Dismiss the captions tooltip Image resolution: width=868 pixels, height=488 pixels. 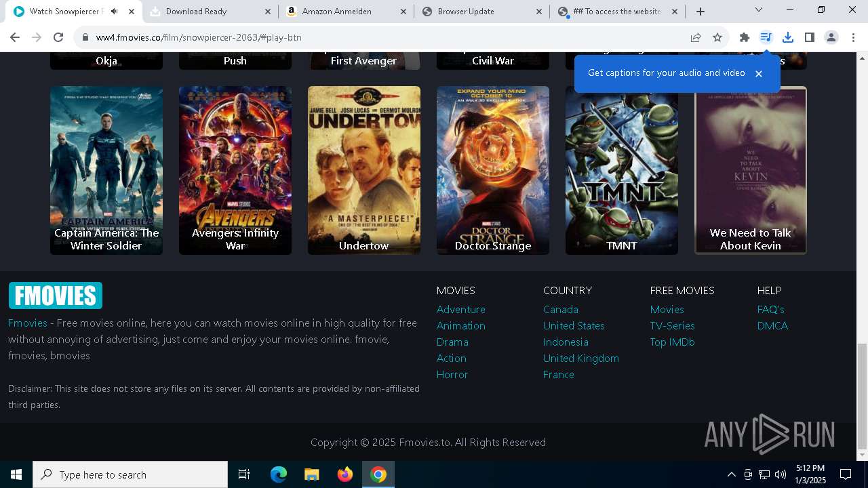(759, 73)
